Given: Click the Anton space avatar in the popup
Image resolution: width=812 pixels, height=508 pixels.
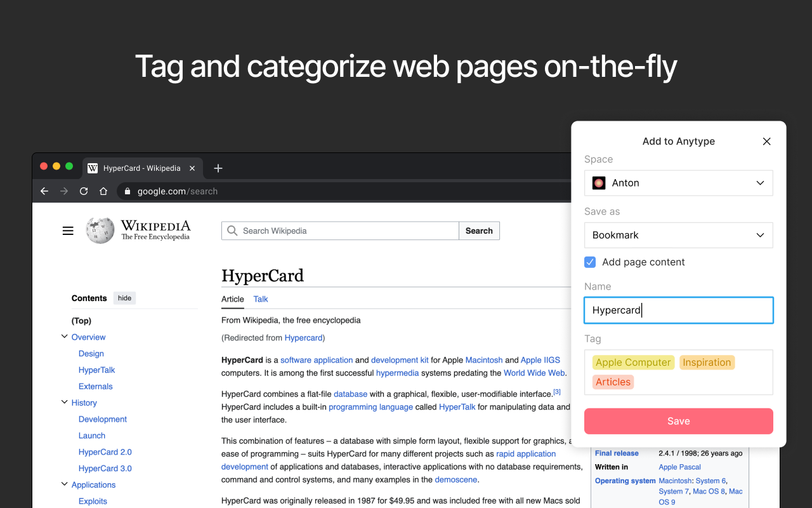Looking at the screenshot, I should point(598,183).
